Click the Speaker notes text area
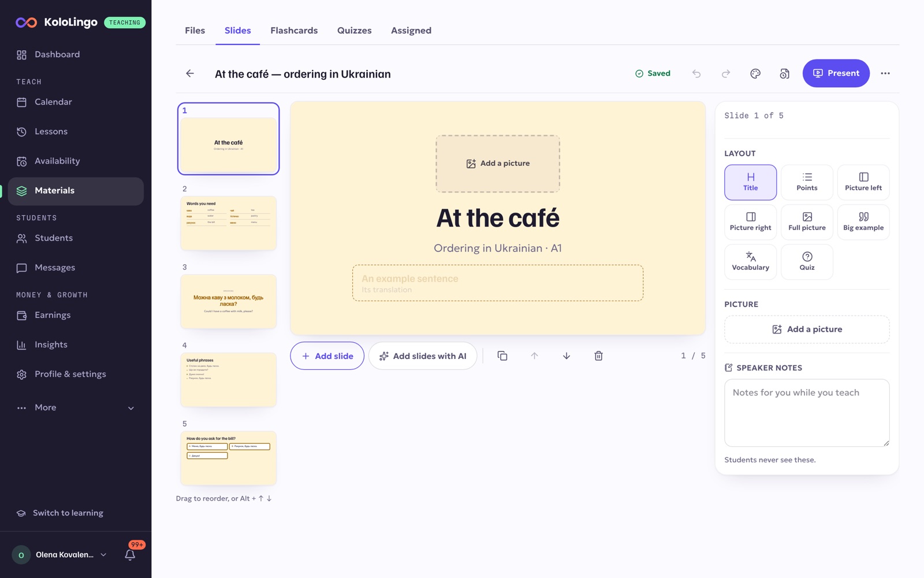The width and height of the screenshot is (924, 578). (x=807, y=413)
